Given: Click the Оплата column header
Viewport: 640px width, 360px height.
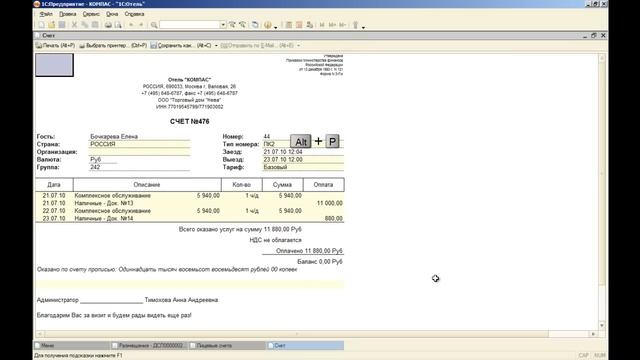Looking at the screenshot, I should [323, 184].
